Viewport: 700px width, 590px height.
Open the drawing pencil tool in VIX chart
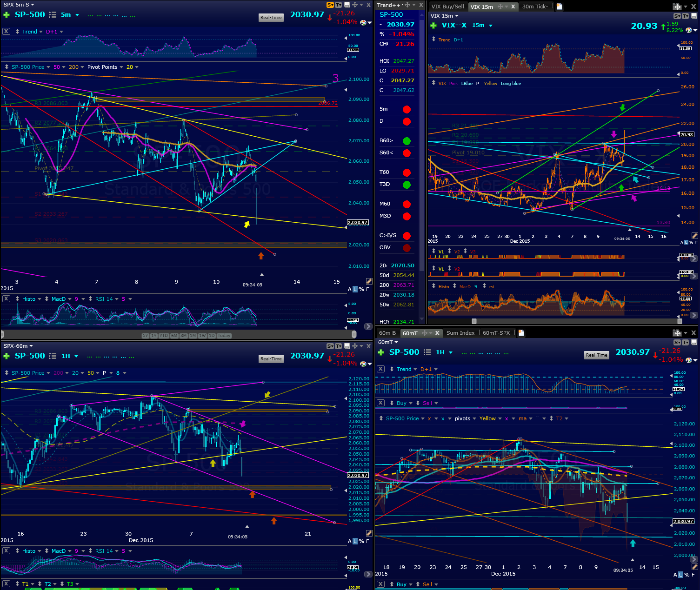pos(694,236)
